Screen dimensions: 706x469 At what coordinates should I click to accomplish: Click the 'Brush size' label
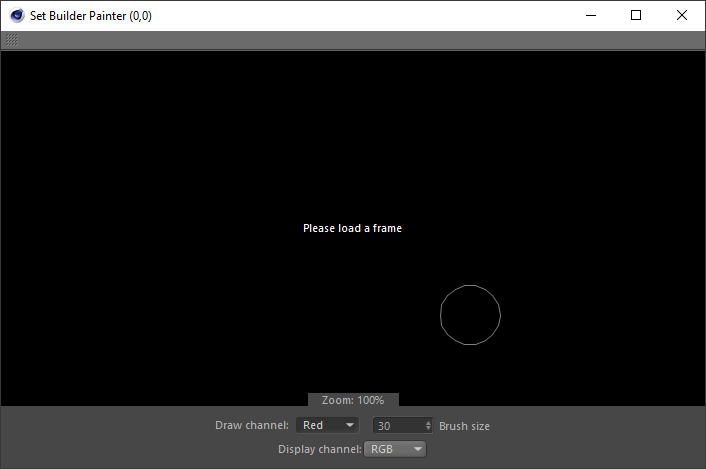pyautogui.click(x=464, y=426)
